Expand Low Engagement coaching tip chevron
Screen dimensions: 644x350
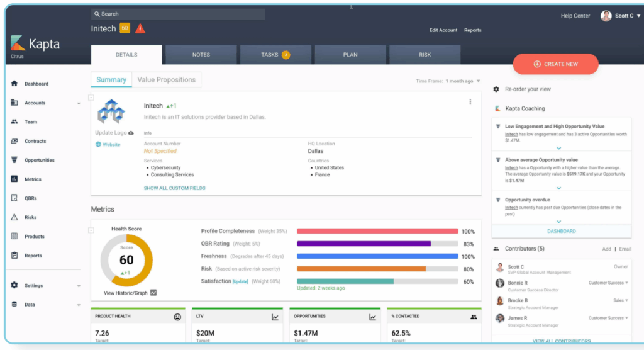[558, 148]
